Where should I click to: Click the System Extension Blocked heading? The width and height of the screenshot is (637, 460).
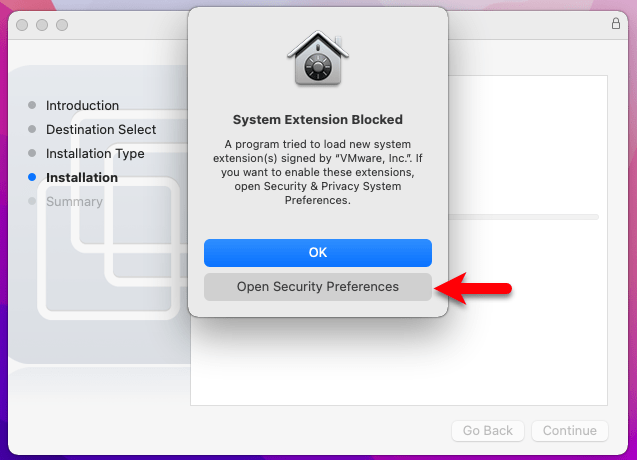pos(318,120)
